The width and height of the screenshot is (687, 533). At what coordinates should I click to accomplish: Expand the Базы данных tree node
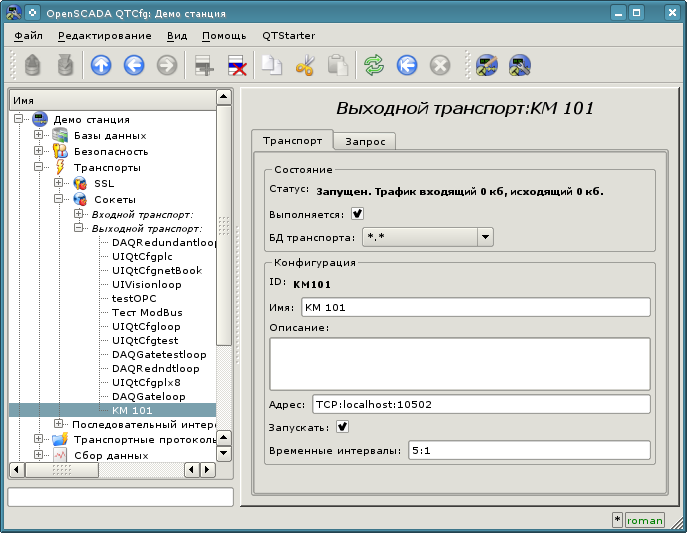coord(39,136)
